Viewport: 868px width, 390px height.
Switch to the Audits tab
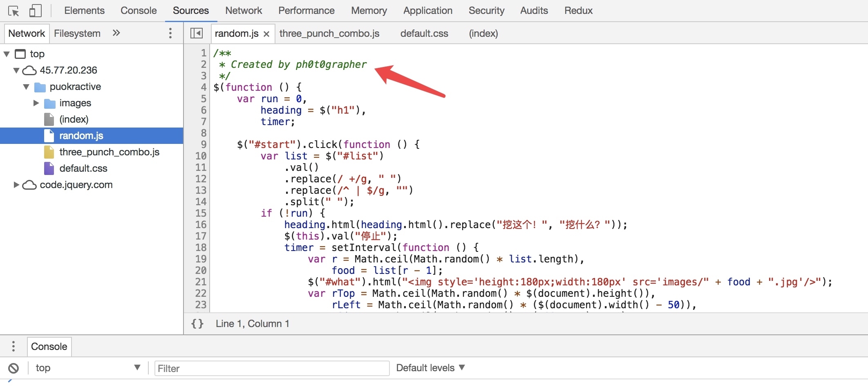point(534,11)
